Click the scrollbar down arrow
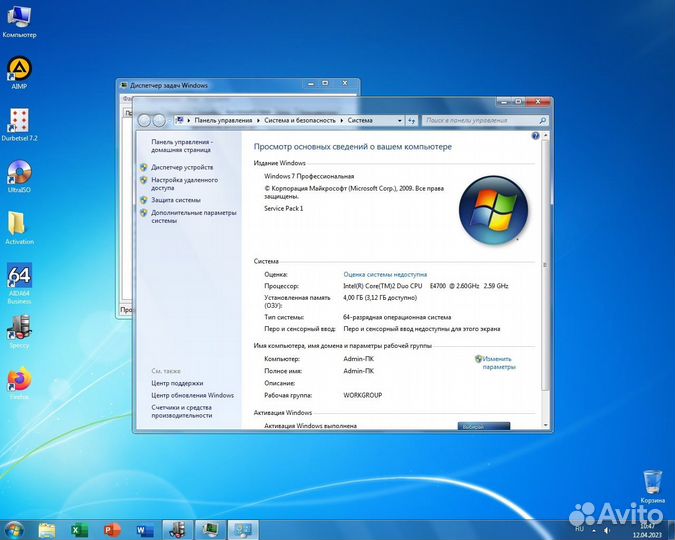Screen dimensions: 675x540 coord(545,425)
